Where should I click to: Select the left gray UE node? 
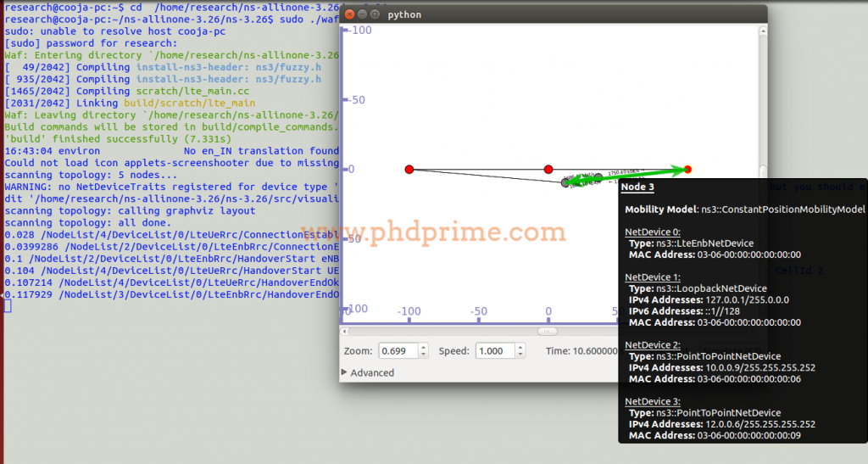(x=565, y=182)
